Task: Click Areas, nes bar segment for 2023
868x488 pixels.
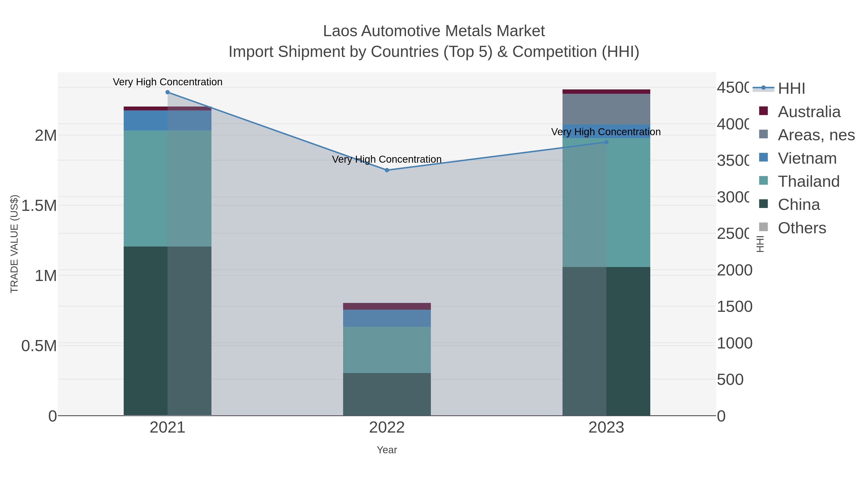Action: pyautogui.click(x=606, y=109)
